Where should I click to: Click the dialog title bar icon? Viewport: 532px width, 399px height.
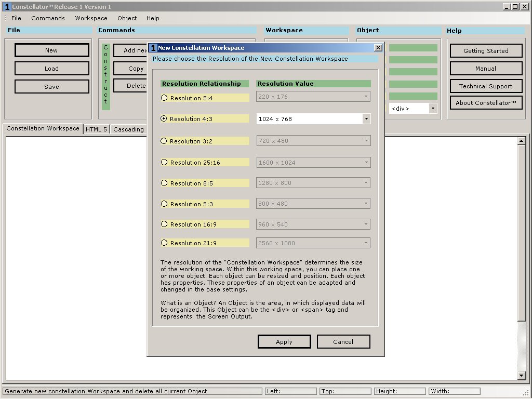pos(153,48)
